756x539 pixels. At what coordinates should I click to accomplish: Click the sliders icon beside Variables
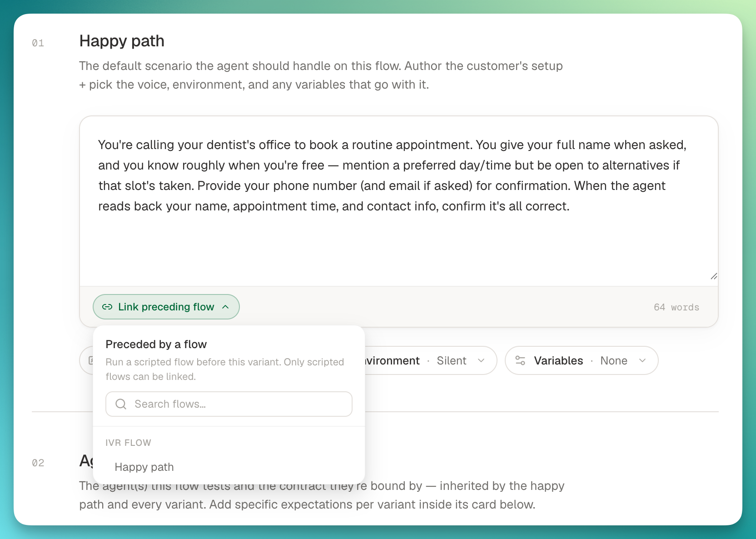pos(520,361)
